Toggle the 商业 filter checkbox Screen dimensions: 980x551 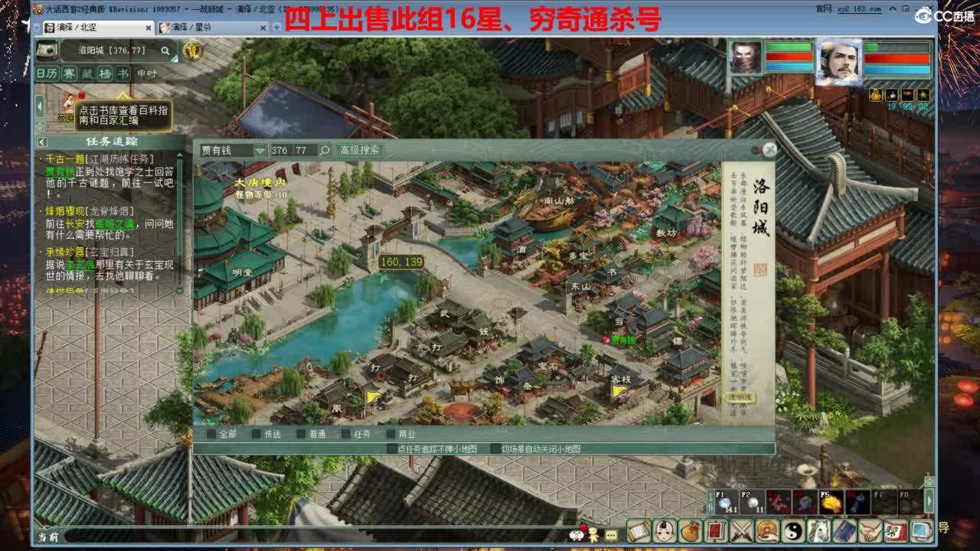point(390,434)
